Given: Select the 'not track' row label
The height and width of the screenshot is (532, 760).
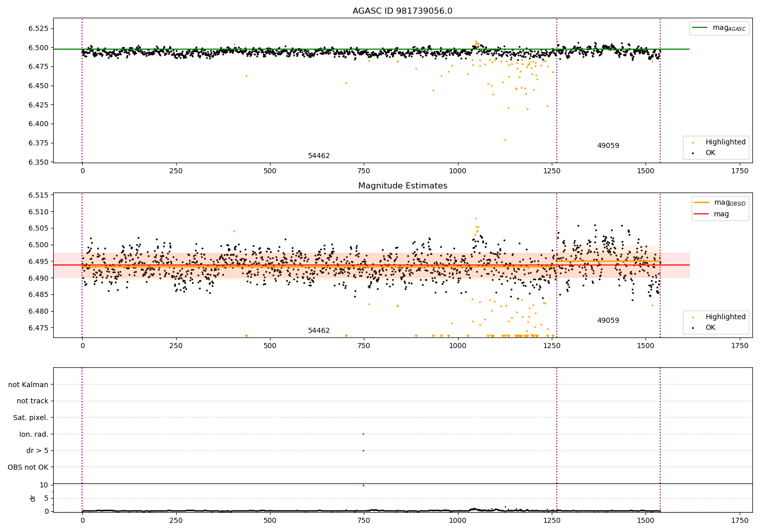Looking at the screenshot, I should coord(32,401).
